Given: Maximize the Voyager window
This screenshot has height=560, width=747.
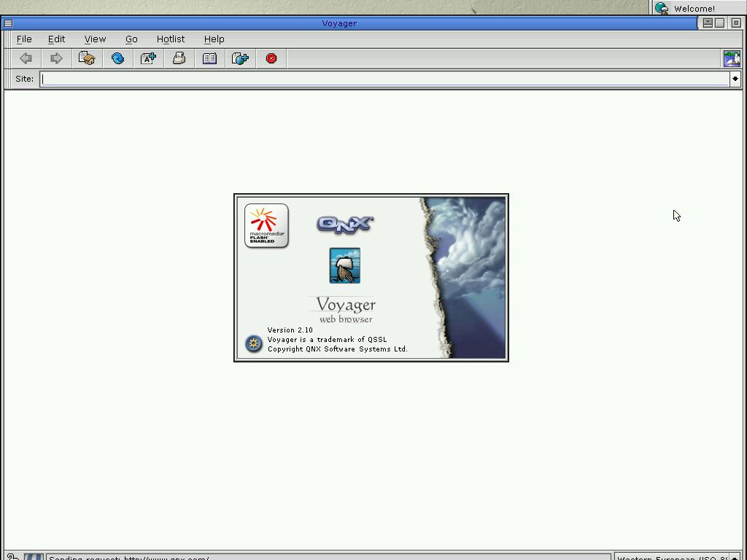Looking at the screenshot, I should point(719,23).
